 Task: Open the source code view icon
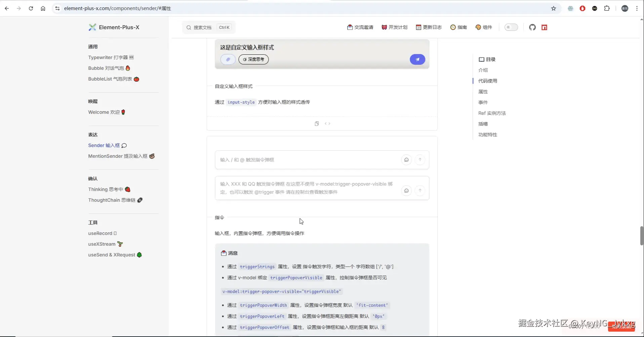[x=328, y=124]
